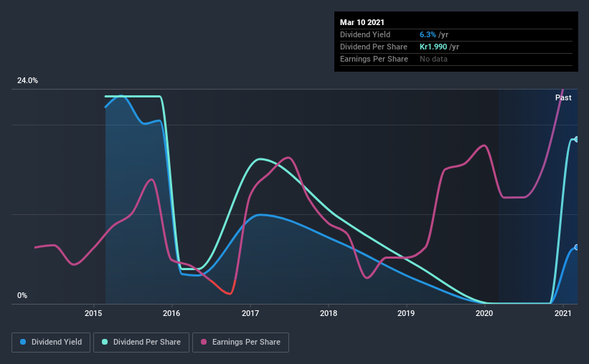Toggle the Dividend Per Share legend button
The height and width of the screenshot is (364, 589).
[141, 343]
